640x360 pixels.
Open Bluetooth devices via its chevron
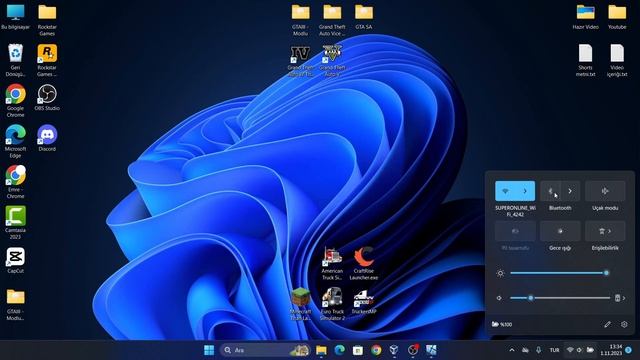point(570,191)
